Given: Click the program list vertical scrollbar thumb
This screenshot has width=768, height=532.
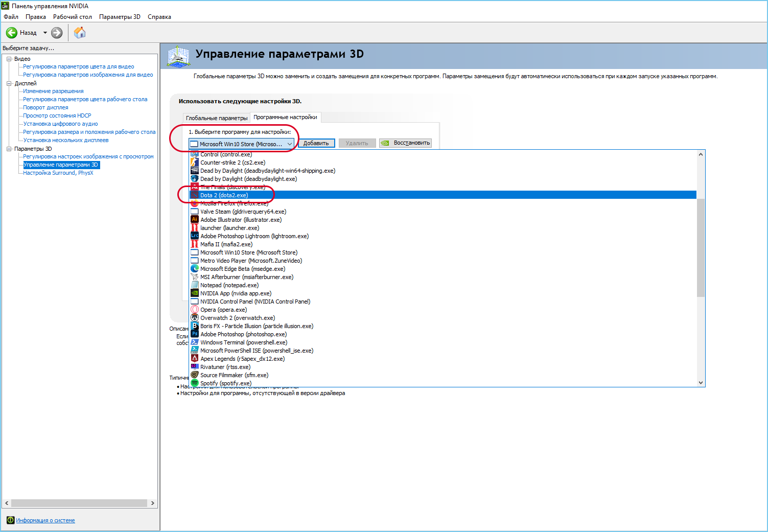Looking at the screenshot, I should tap(701, 247).
